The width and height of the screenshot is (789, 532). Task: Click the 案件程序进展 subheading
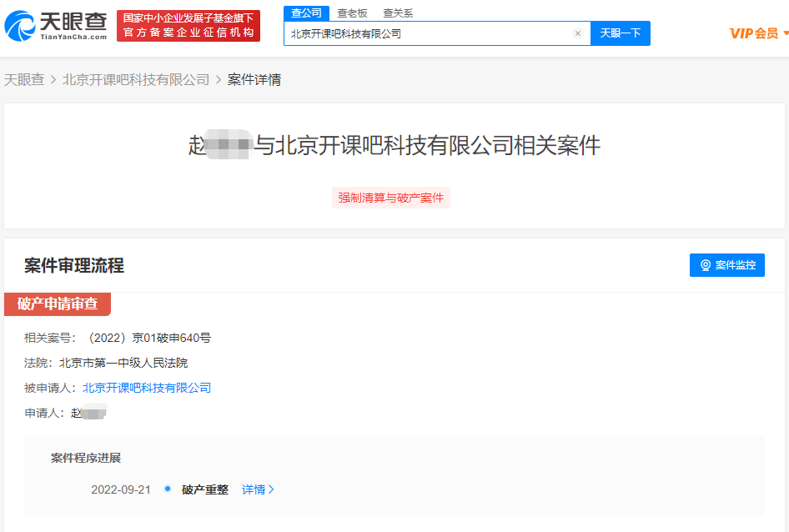86,458
